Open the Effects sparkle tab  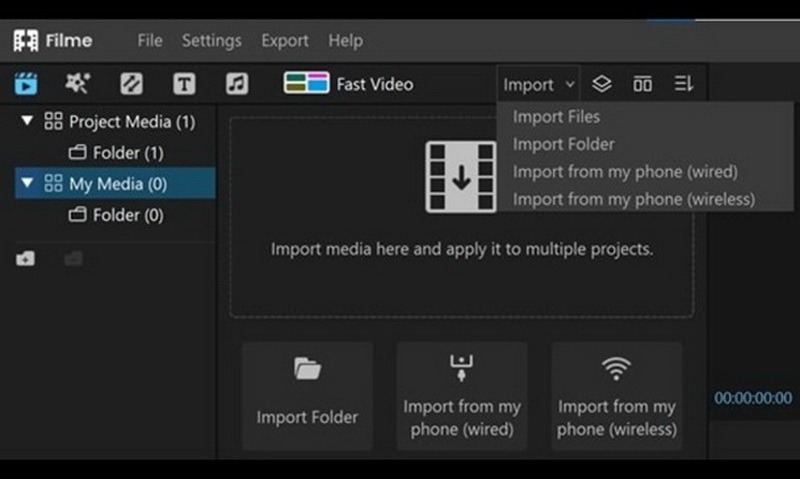[78, 83]
